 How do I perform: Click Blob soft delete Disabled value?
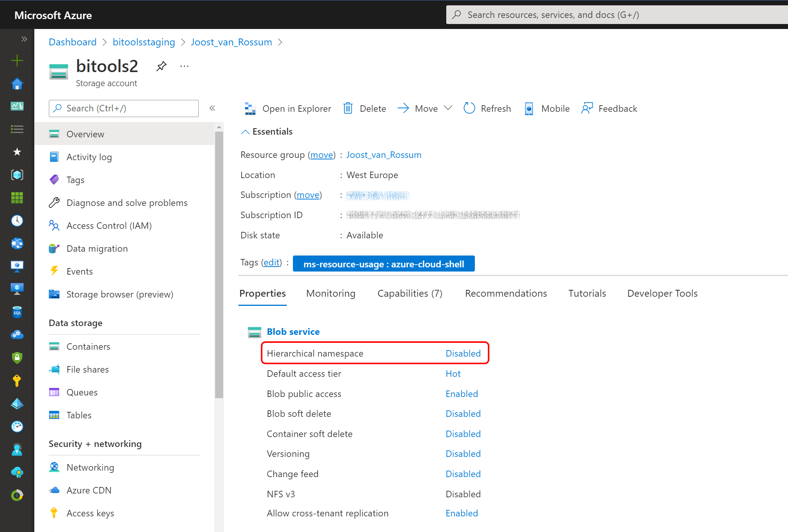coord(463,414)
